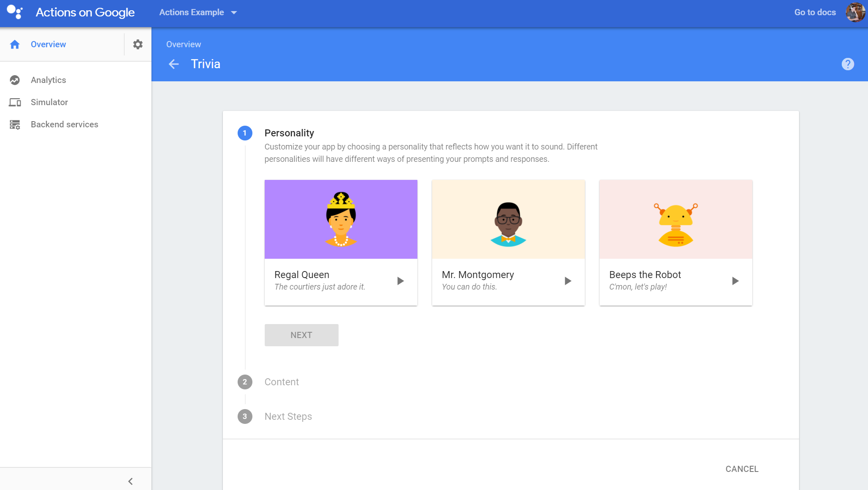Click the help question mark icon
The height and width of the screenshot is (490, 868).
click(x=847, y=64)
